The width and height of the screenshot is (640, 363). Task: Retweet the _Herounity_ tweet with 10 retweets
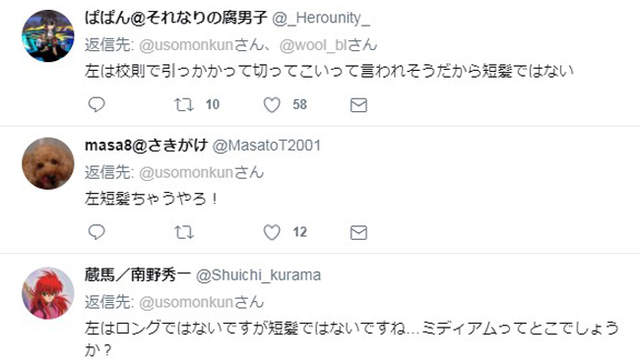click(x=184, y=105)
